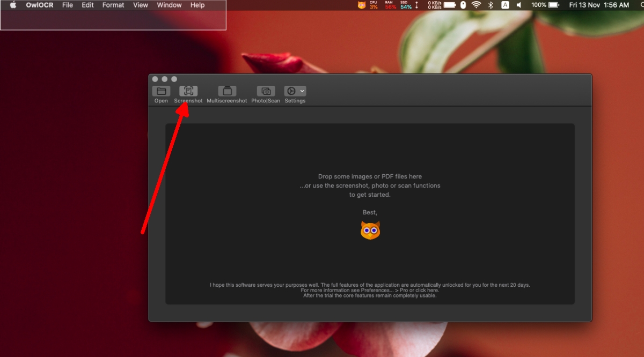Open the network speed KB/s indicator
This screenshot has width=644, height=357.
click(x=435, y=5)
